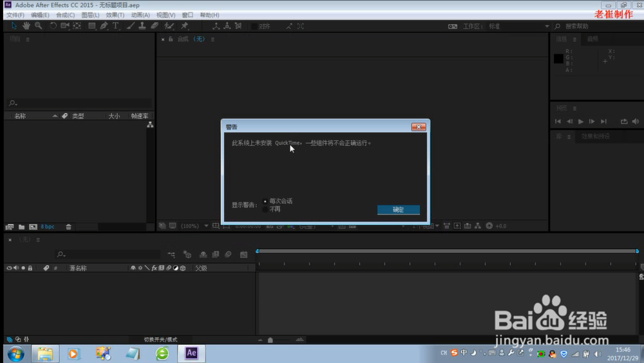644x363 pixels.
Task: Pick the Brush tool
Action: click(x=130, y=26)
